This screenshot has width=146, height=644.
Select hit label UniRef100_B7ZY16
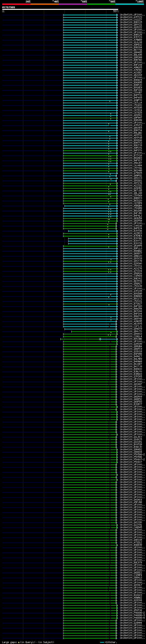coord(131,156)
